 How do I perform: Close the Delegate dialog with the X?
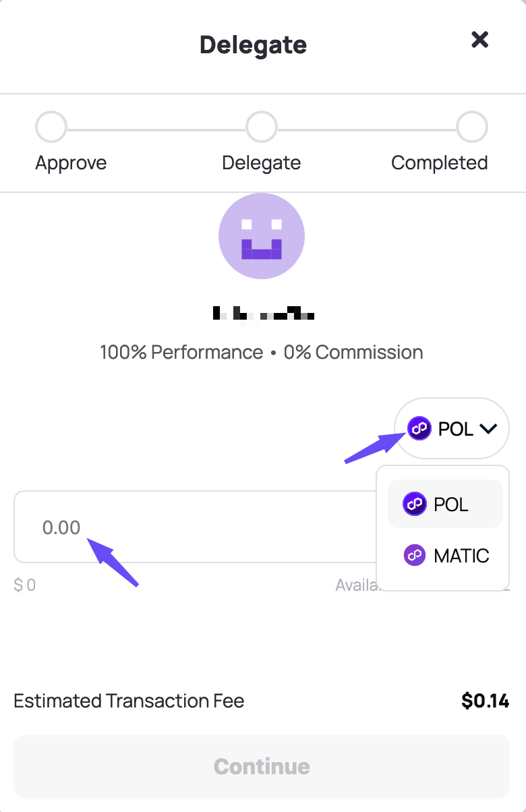(479, 40)
